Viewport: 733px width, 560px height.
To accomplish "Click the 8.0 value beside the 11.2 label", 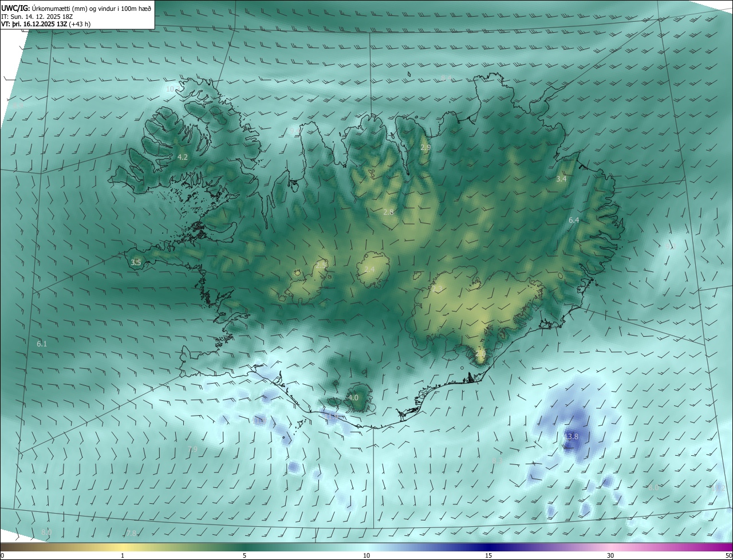I will (x=653, y=487).
